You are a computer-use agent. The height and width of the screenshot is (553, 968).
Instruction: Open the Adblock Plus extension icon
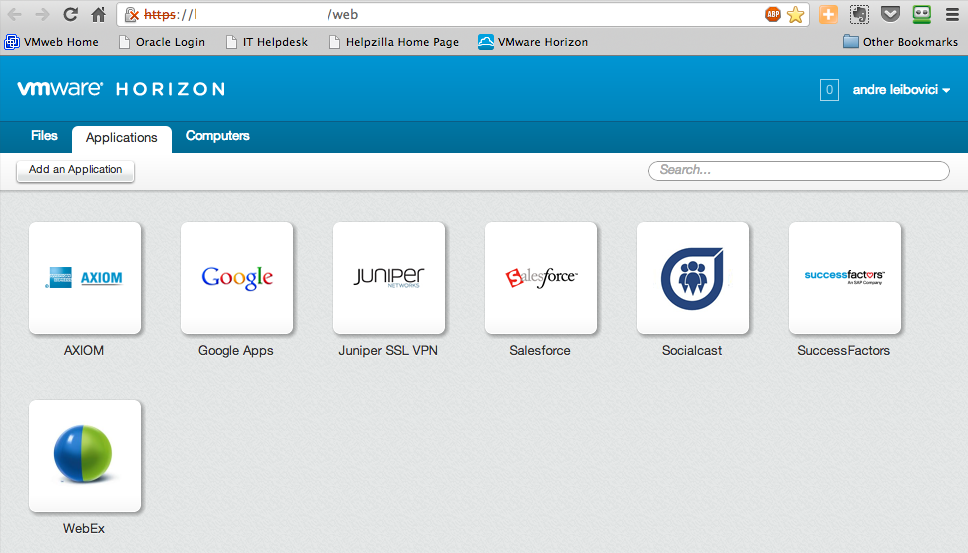(x=773, y=14)
